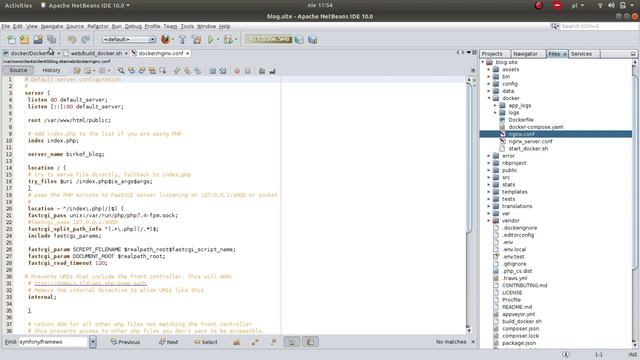Image resolution: width=640 pixels, height=360 pixels.
Task: Click the Find text input field
Action: pos(53,342)
